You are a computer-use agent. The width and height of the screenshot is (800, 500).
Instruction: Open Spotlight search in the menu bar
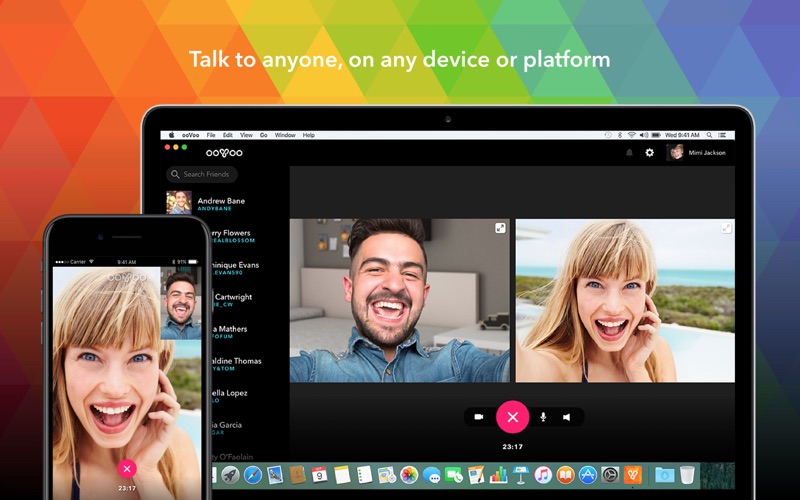(x=709, y=135)
